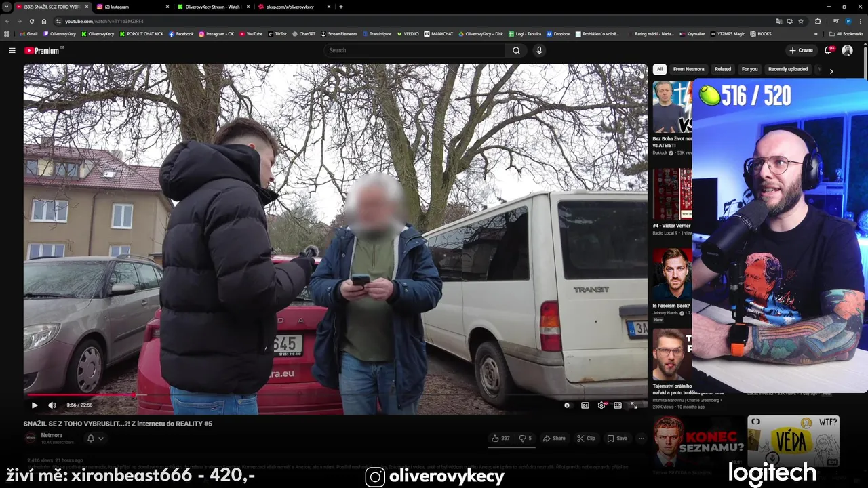Switch to blerp.com browser tab

pyautogui.click(x=293, y=7)
